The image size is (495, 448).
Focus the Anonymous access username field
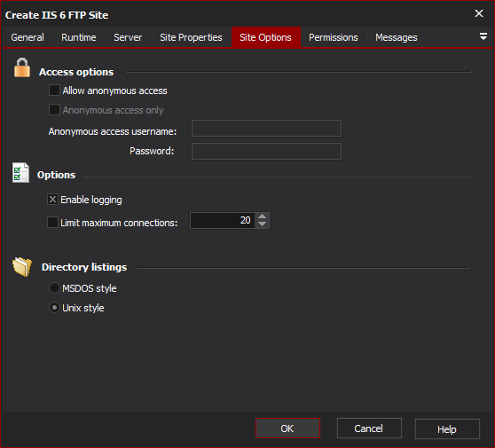tap(266, 128)
